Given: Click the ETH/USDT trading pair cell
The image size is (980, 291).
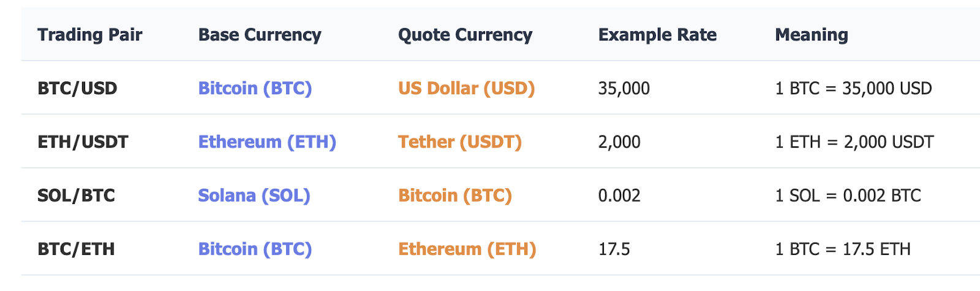Looking at the screenshot, I should tap(83, 142).
